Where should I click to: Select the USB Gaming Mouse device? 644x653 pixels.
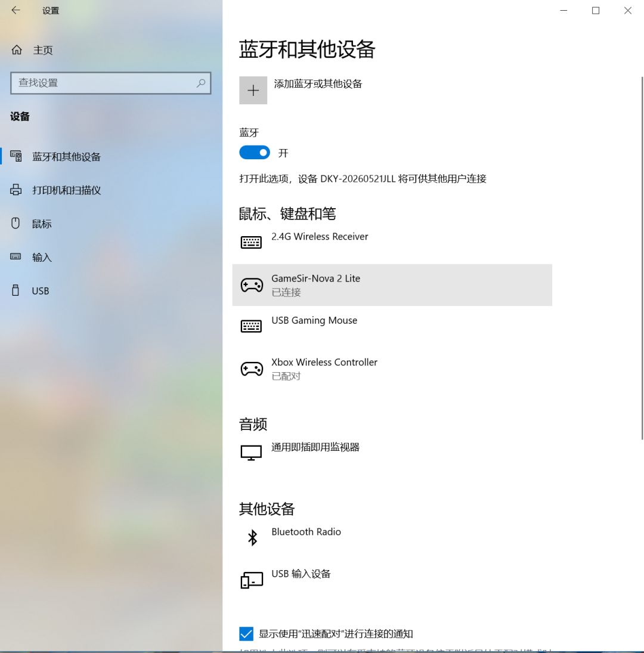click(392, 327)
